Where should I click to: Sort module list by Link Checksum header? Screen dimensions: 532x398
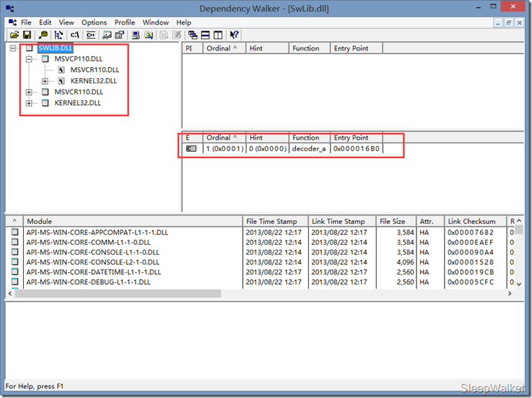coord(475,221)
